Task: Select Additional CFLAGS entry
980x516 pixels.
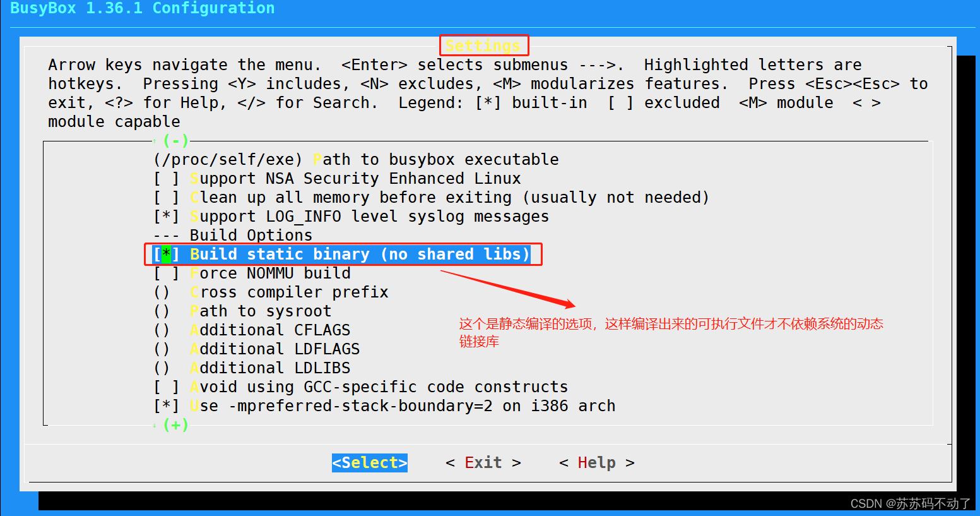Action: tap(252, 330)
